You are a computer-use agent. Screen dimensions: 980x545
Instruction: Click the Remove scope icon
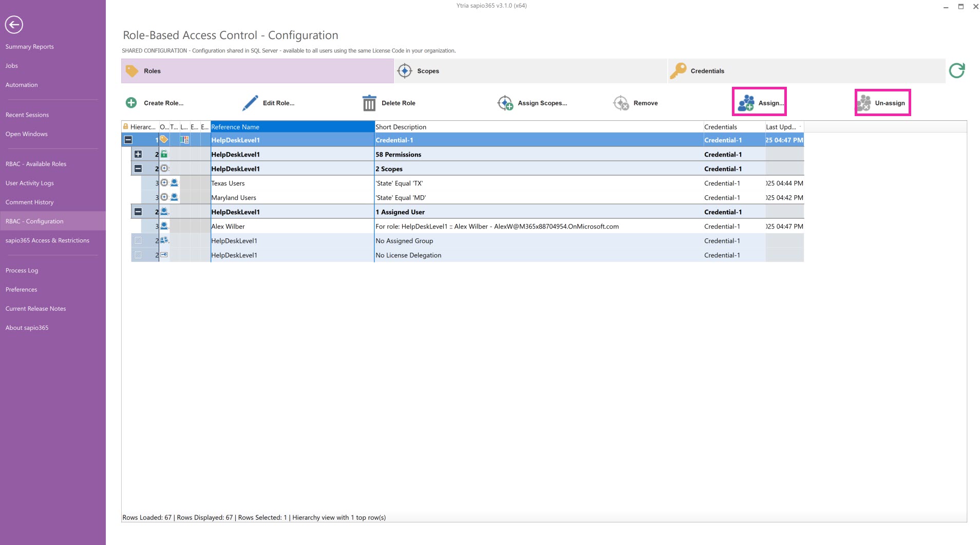(621, 103)
